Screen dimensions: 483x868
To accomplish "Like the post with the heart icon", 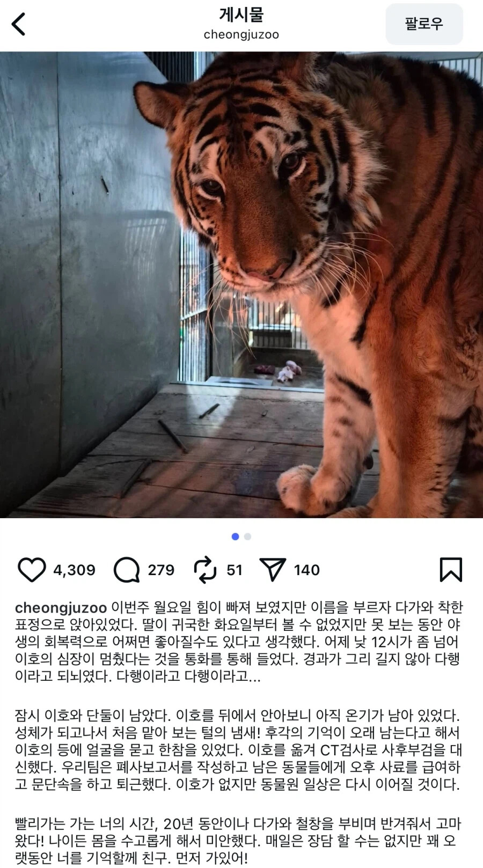I will 32,570.
